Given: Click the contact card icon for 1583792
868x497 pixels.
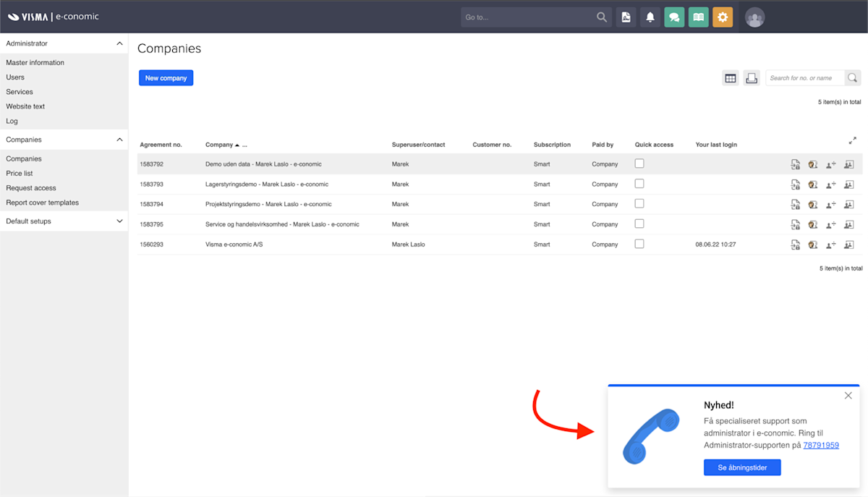Looking at the screenshot, I should [849, 164].
